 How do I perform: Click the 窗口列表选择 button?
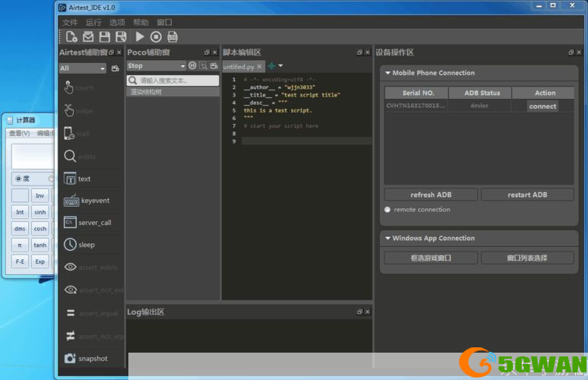[x=527, y=258]
